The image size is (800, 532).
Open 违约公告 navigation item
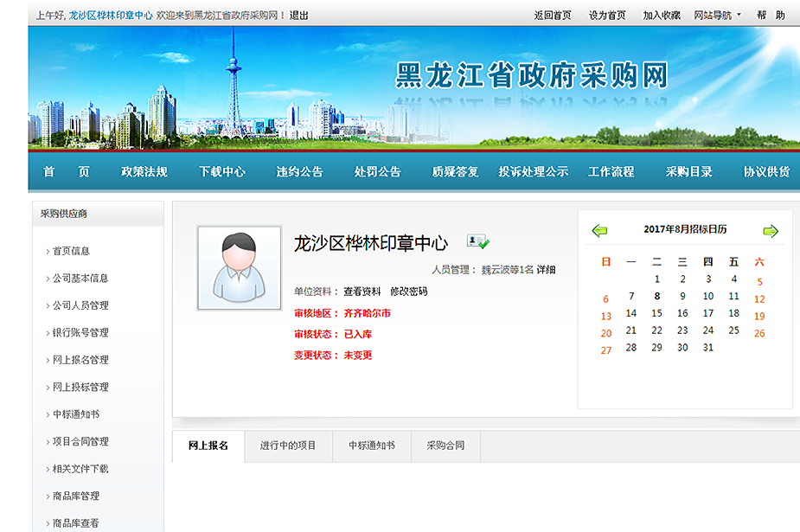click(x=299, y=171)
